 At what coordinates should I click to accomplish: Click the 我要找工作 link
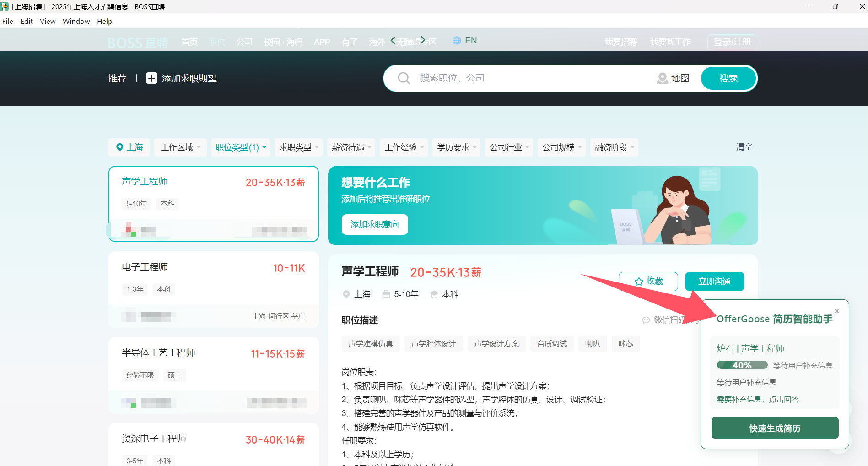[671, 42]
